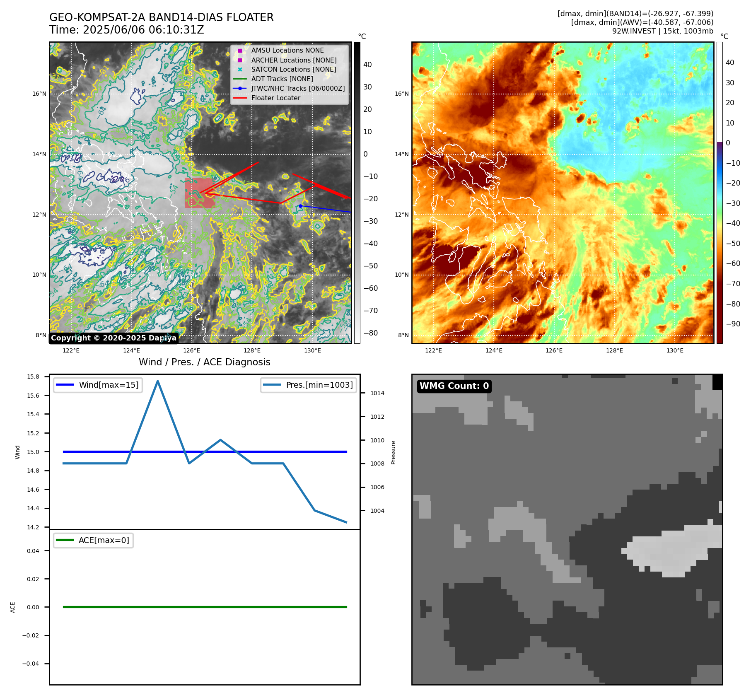Click the pressure line peak in the chart
Viewport: 751px width, 700px height.
coord(158,381)
